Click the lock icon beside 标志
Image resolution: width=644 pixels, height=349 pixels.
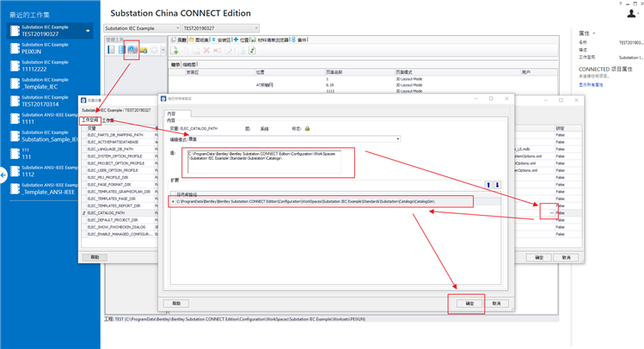[x=307, y=129]
